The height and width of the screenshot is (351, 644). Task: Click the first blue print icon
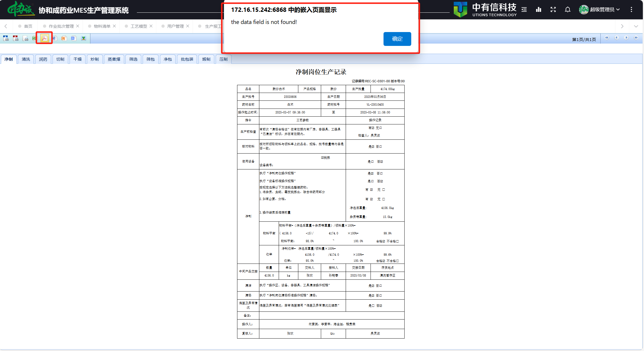pyautogui.click(x=6, y=38)
